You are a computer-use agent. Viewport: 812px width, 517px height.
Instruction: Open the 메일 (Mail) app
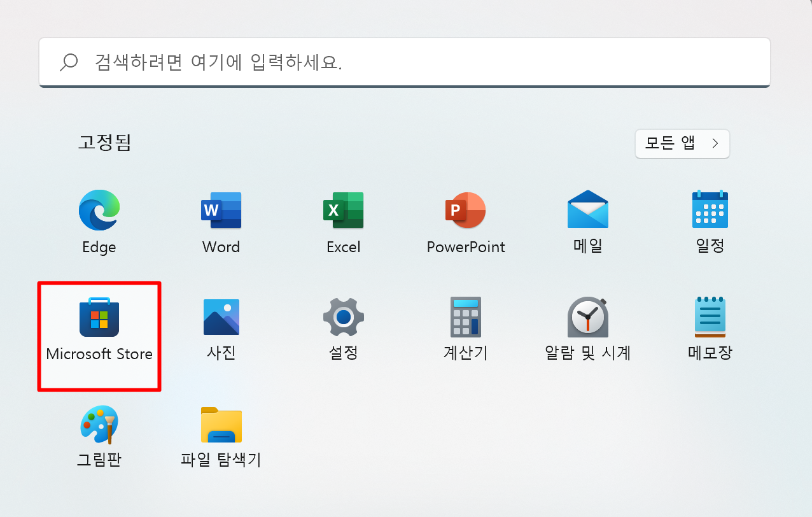click(x=588, y=209)
